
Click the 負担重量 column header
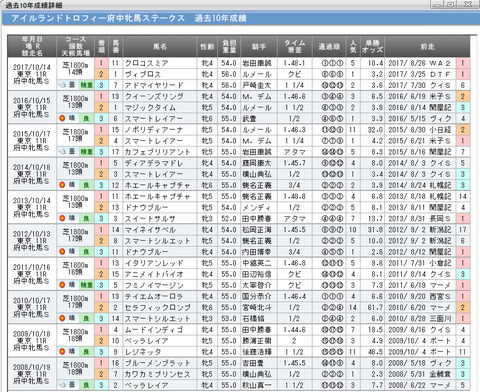point(229,46)
